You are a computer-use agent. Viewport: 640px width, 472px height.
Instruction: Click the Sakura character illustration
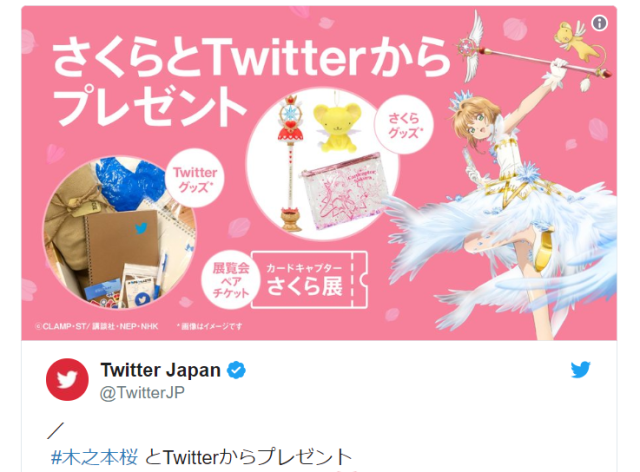coord(520,188)
